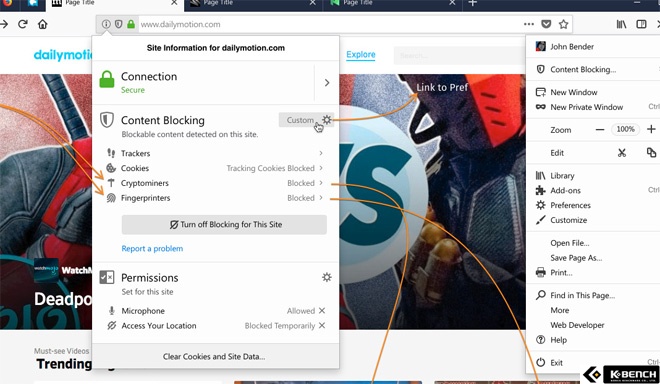The image size is (660, 384).
Task: Bookmark this page with the star icon
Action: 564,24
